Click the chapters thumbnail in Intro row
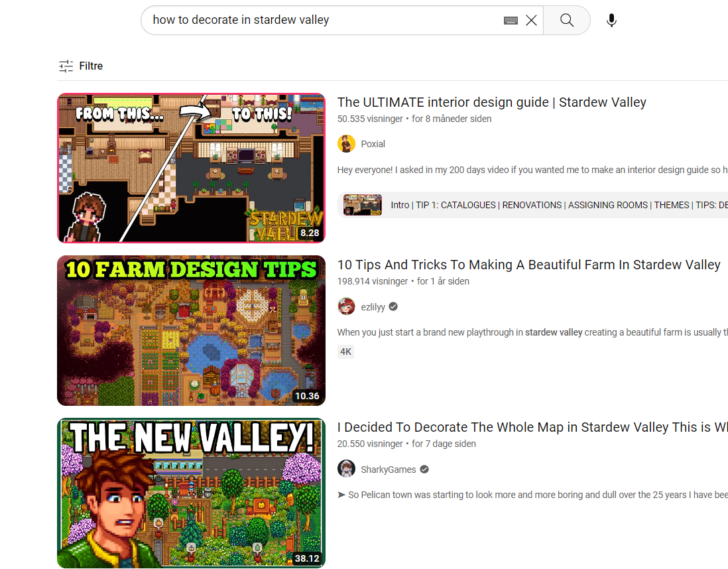This screenshot has height=569, width=728. [363, 205]
